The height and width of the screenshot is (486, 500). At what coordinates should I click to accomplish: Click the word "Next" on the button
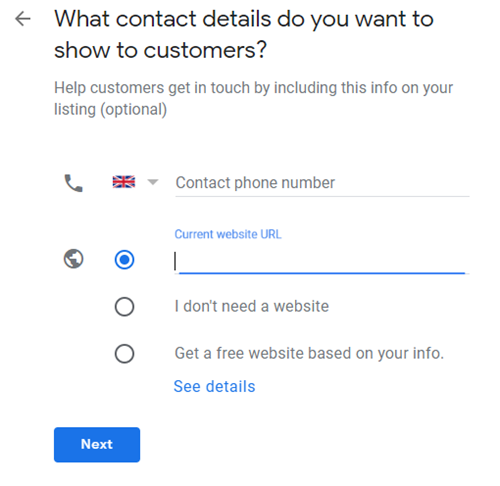pyautogui.click(x=97, y=444)
